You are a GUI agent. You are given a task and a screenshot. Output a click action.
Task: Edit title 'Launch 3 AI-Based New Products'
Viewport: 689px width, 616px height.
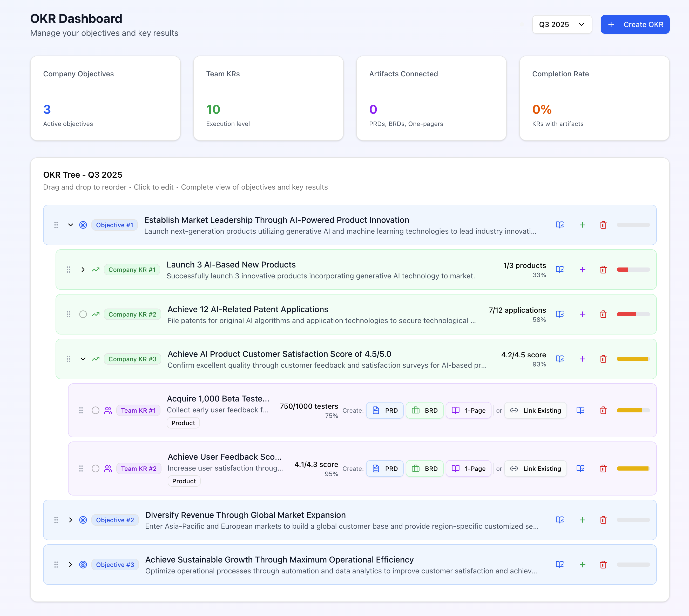tap(231, 264)
